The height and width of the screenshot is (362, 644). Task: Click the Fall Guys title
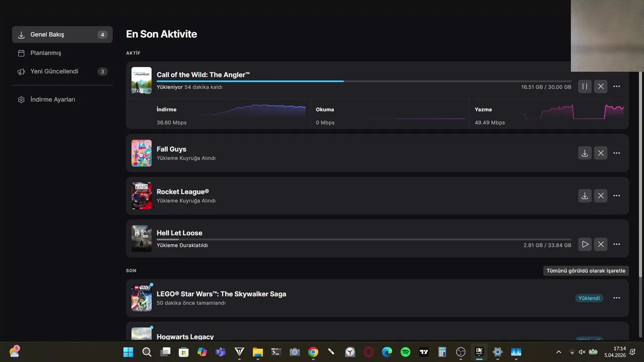pos(172,149)
